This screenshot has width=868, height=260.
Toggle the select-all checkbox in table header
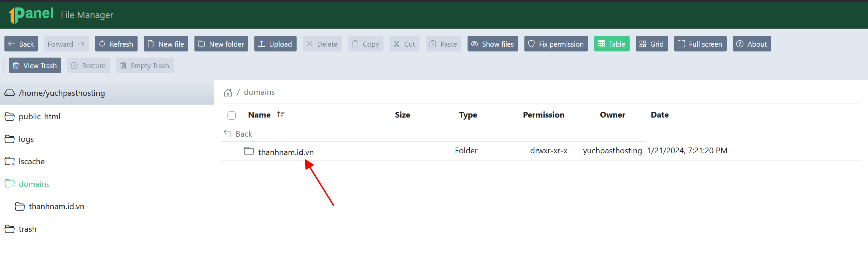pyautogui.click(x=232, y=116)
